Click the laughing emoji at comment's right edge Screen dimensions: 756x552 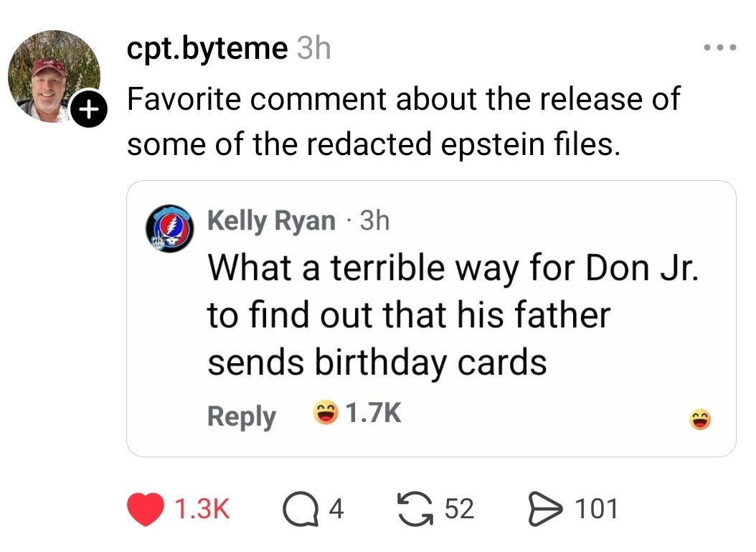click(701, 419)
